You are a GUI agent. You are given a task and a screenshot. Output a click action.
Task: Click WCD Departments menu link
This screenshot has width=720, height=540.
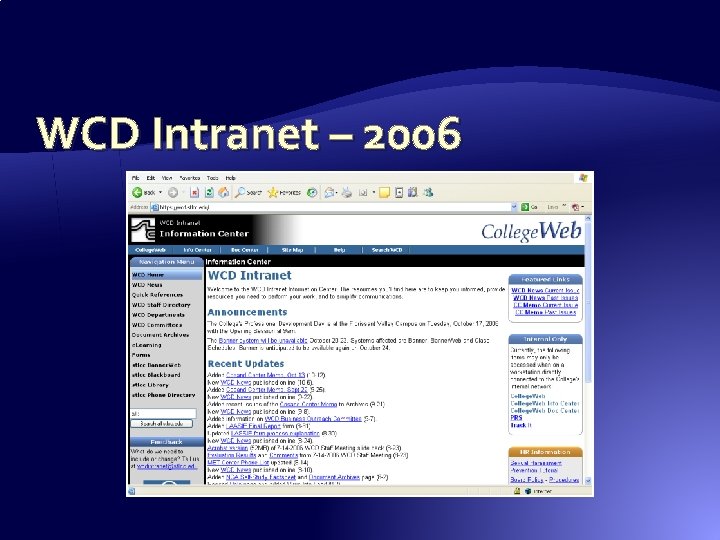click(158, 315)
